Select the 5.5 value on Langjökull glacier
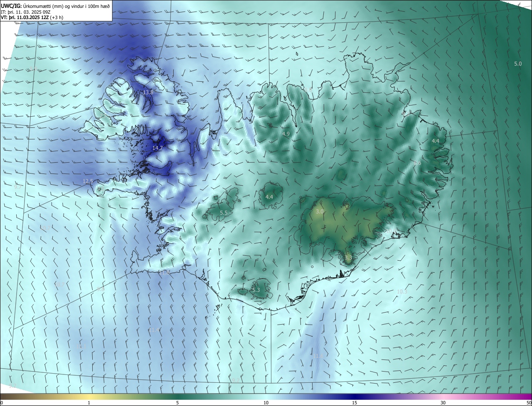 pos(224,213)
